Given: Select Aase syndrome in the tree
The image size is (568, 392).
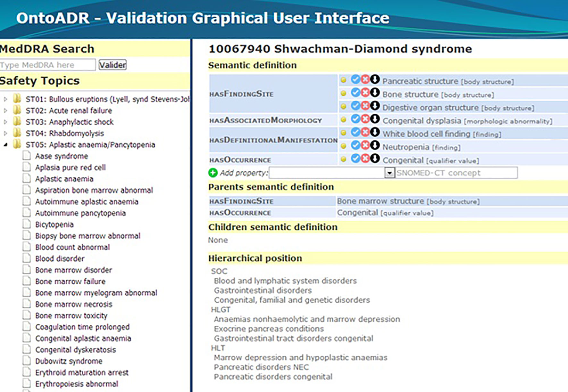Looking at the screenshot, I should tap(62, 156).
